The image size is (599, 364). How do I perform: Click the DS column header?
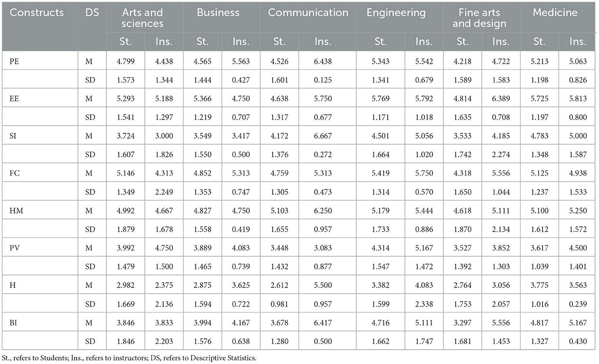[92, 13]
